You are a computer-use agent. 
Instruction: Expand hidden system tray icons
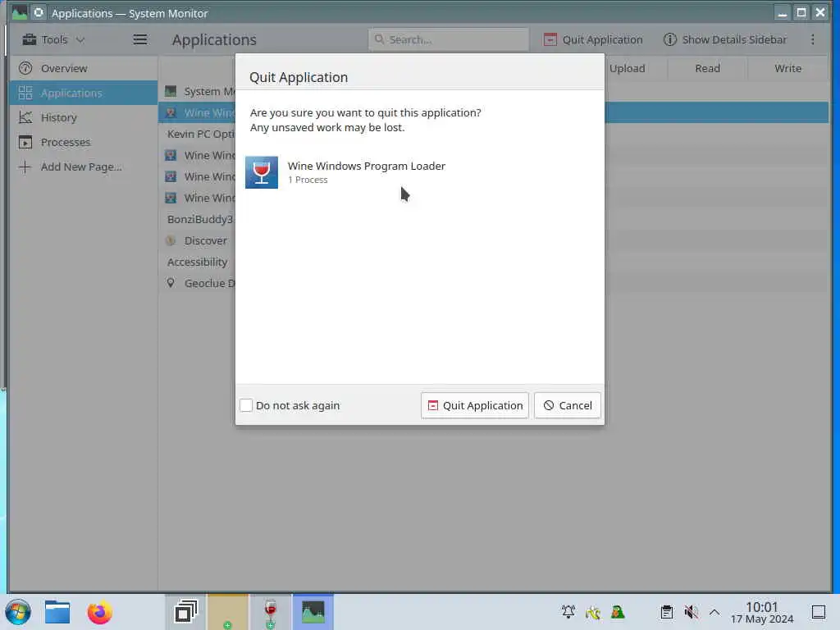coord(714,612)
